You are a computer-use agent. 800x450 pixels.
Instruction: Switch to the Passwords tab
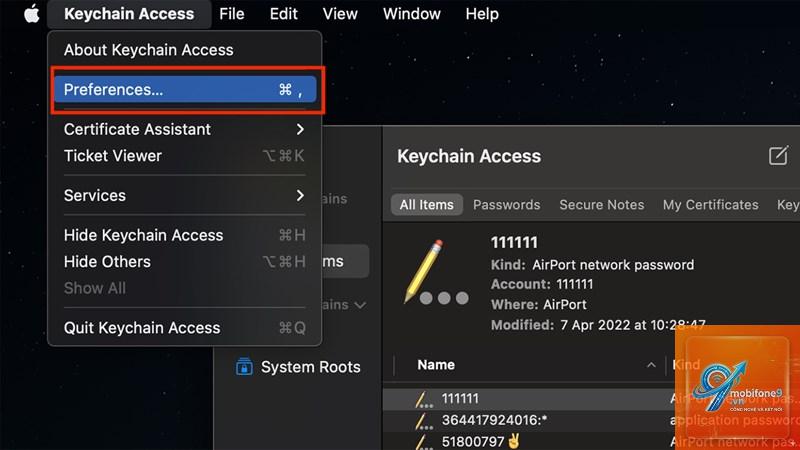tap(507, 205)
